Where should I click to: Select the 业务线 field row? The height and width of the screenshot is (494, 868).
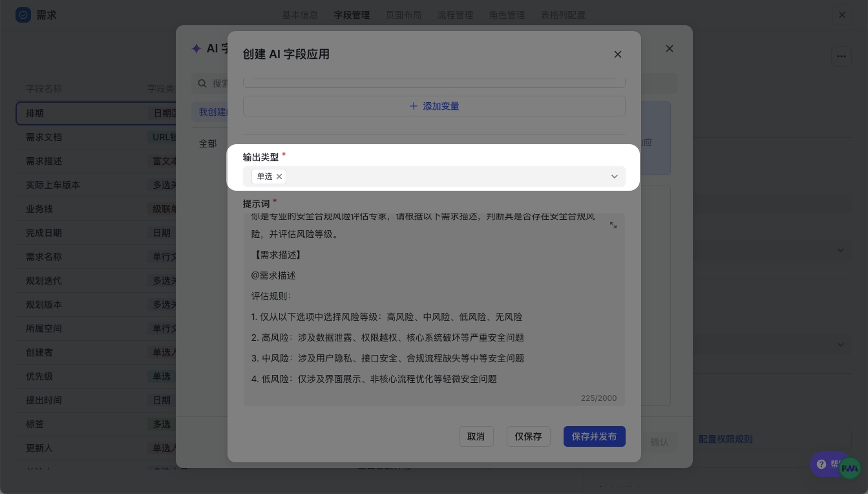click(96, 209)
